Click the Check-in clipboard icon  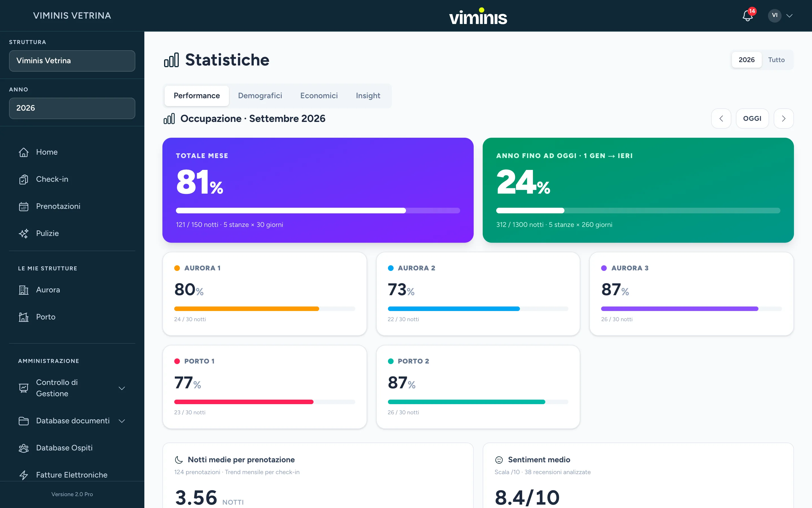23,179
